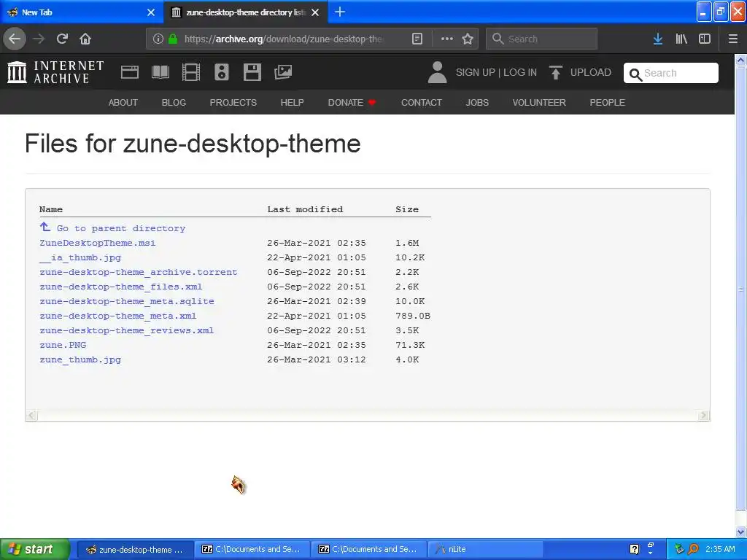Click the taskbar help question-mark icon
The width and height of the screenshot is (747, 560).
tap(634, 550)
